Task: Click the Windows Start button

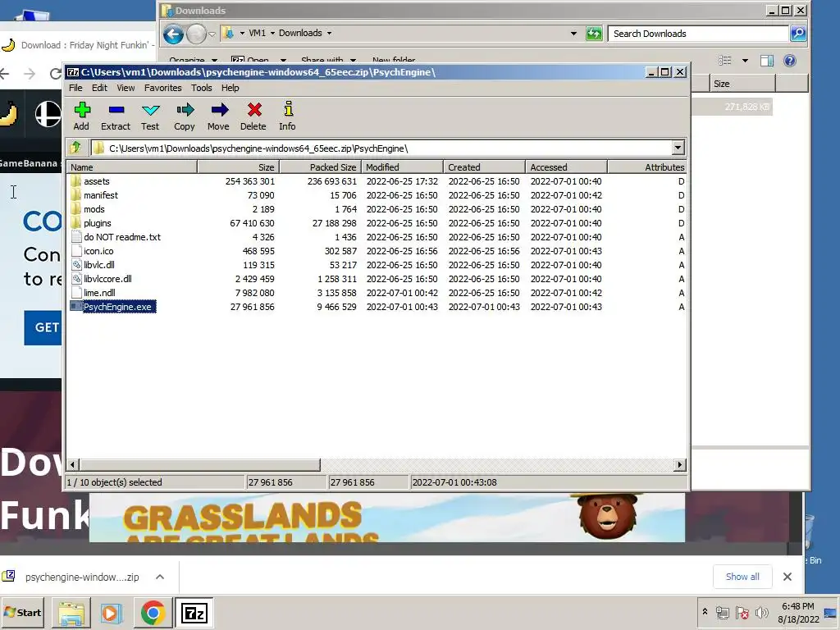Action: coord(22,613)
